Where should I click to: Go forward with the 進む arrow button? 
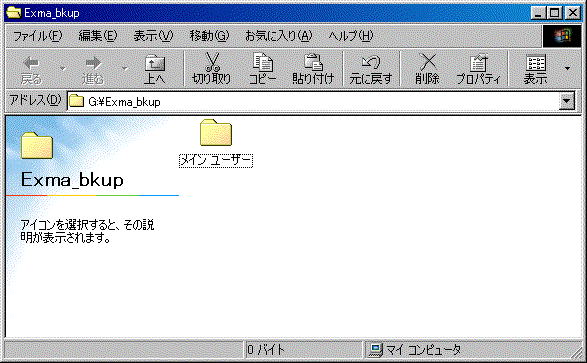click(x=93, y=69)
